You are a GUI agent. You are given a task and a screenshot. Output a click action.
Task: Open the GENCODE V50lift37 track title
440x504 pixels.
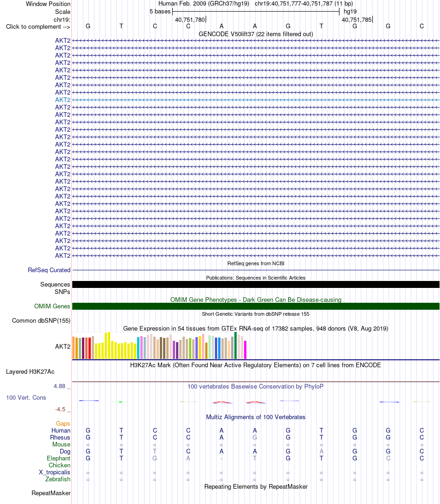[x=256, y=34]
